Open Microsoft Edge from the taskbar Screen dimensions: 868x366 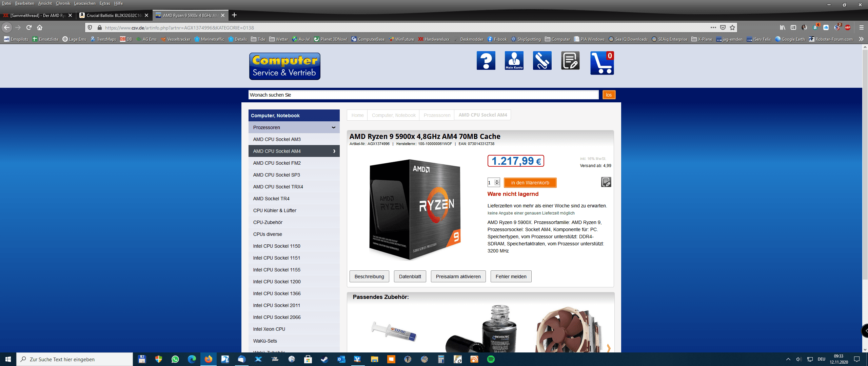click(x=192, y=359)
